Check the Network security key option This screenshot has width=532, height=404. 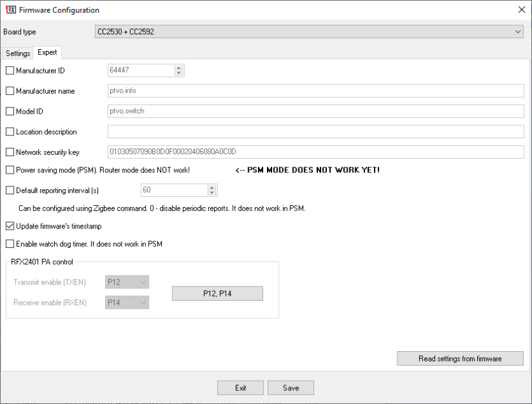click(x=10, y=152)
